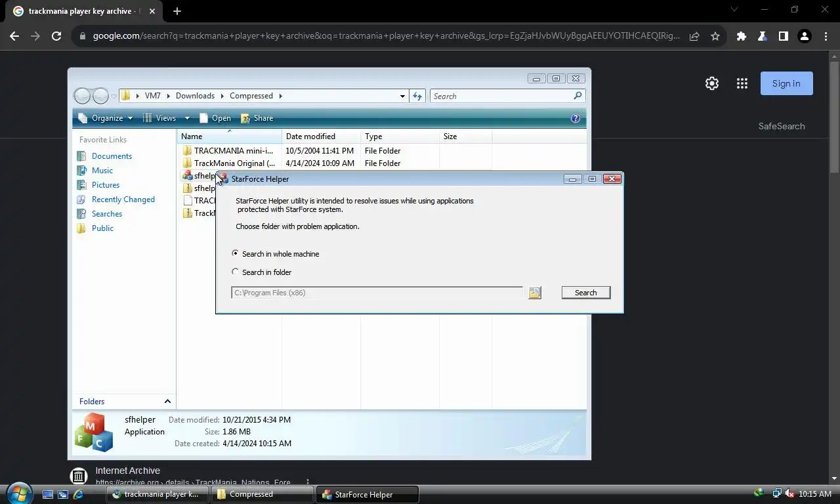The image size is (840, 504).
Task: Click Downloads in the address breadcrumb
Action: 195,96
